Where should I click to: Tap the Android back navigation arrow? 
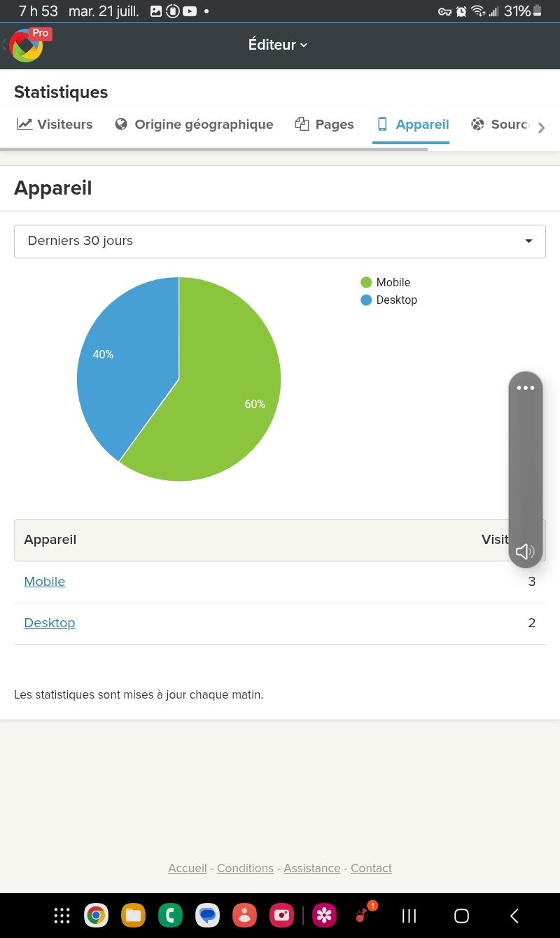point(514,916)
